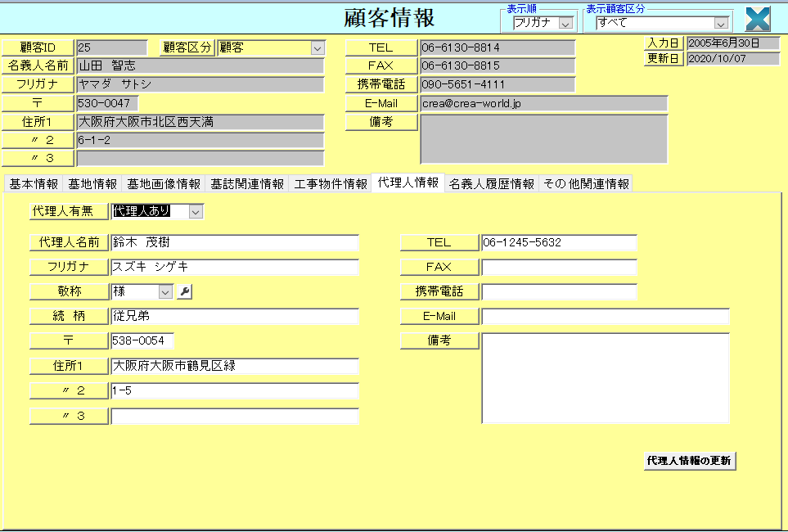788x532 pixels.
Task: Click the wrench icon beside 敬称
Action: pyautogui.click(x=184, y=291)
